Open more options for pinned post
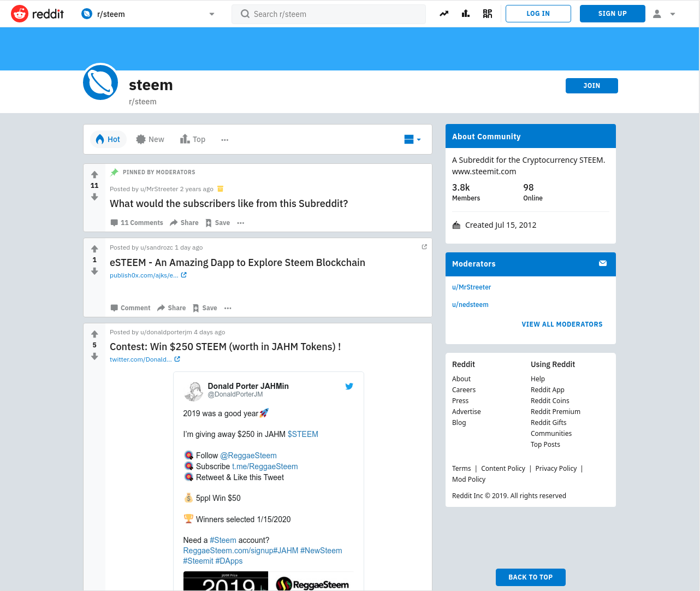700x591 pixels. (241, 223)
